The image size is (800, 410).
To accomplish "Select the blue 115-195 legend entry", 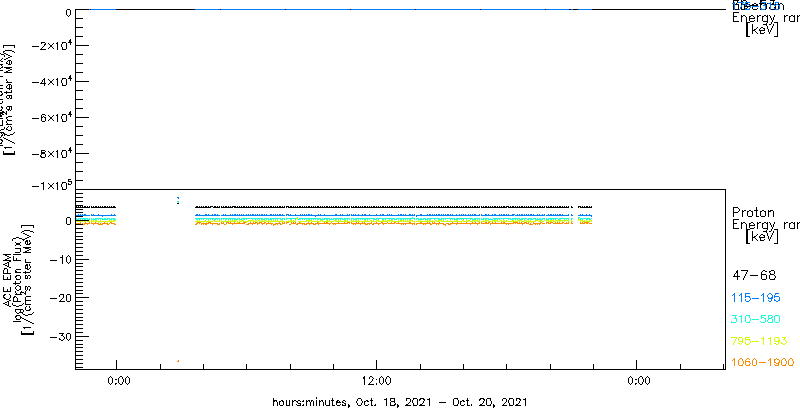I will point(756,298).
